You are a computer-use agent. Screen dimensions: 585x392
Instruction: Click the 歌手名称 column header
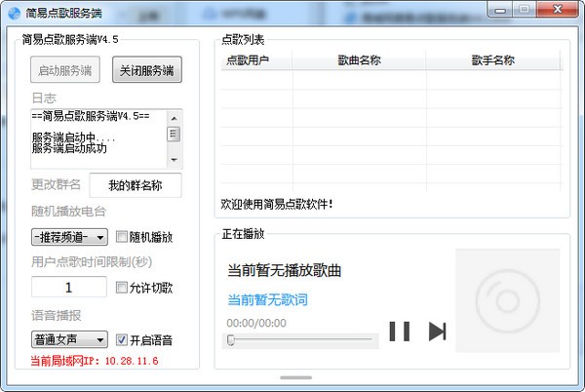coord(492,60)
